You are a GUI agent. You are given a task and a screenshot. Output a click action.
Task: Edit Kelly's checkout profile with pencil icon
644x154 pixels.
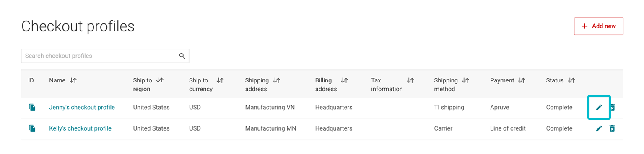point(599,128)
